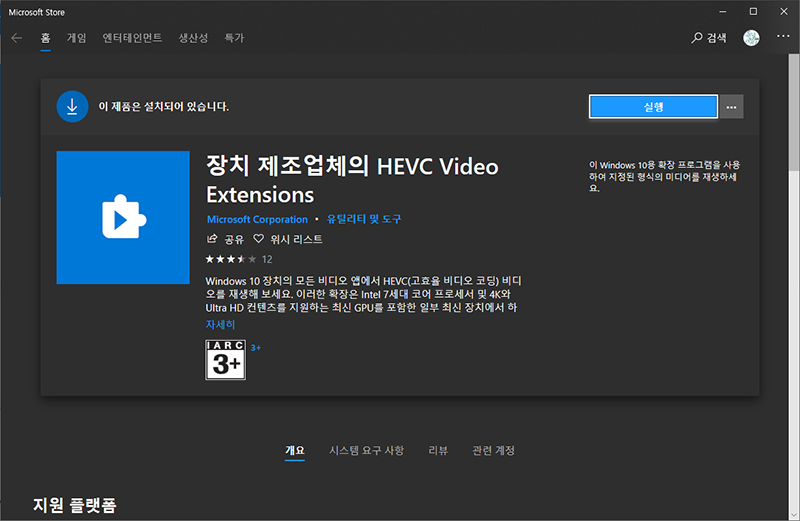Open the 특가 tab
This screenshot has width=800, height=521.
(x=234, y=38)
